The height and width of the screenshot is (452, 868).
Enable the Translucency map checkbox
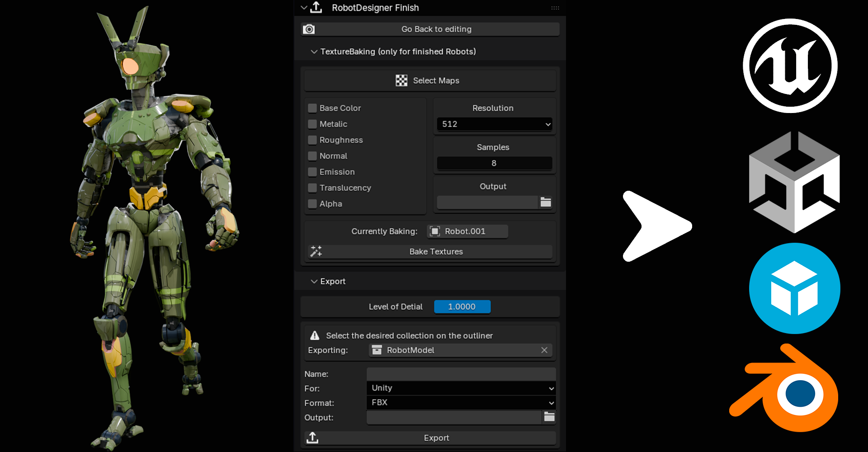tap(312, 188)
